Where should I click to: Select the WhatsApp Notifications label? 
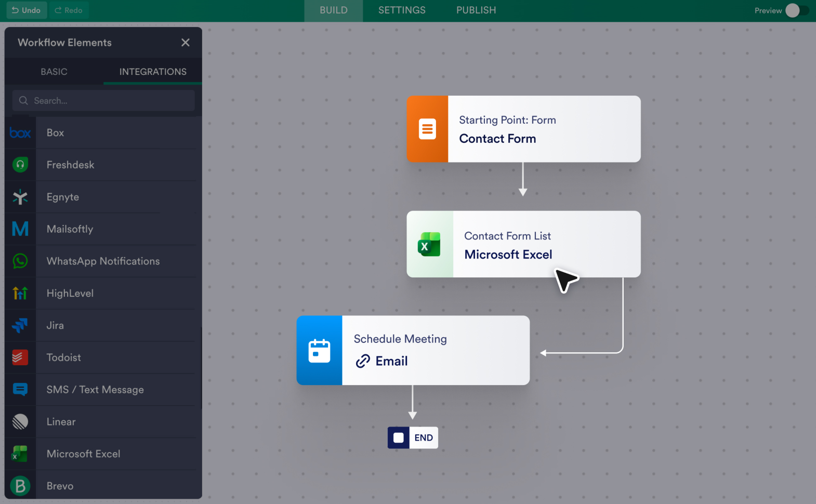103,261
